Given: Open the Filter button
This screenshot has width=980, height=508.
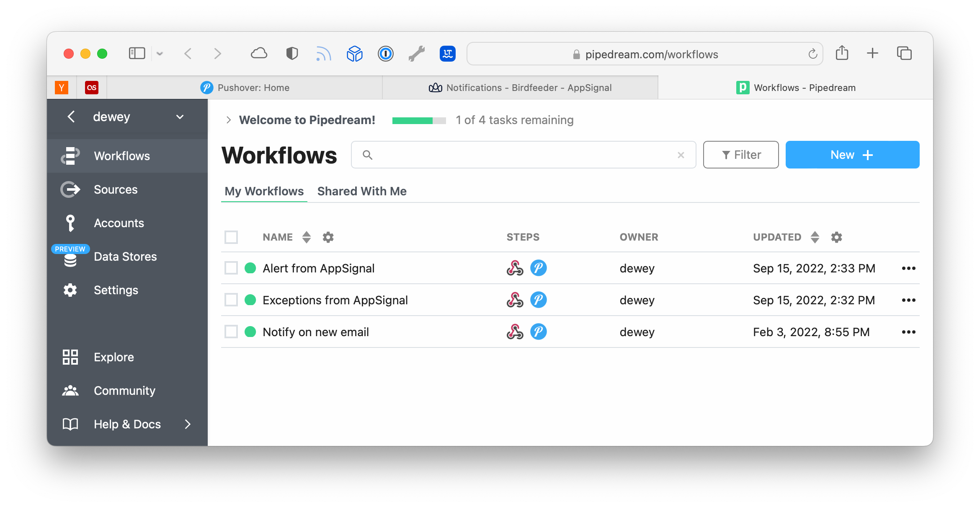Looking at the screenshot, I should (740, 155).
